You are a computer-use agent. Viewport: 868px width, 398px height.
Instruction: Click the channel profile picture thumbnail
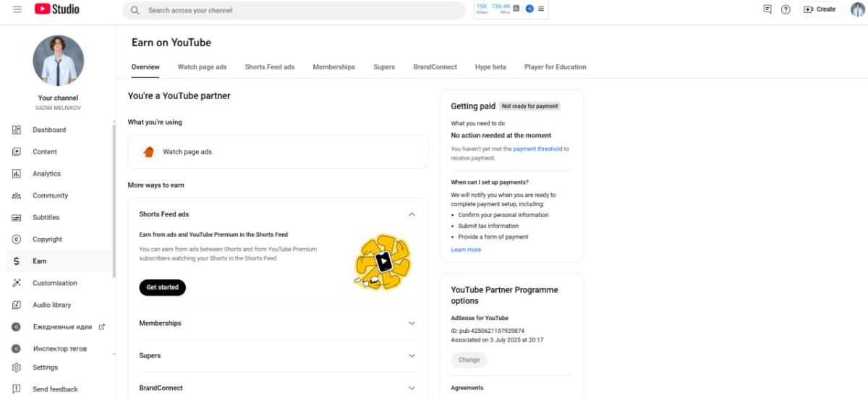pyautogui.click(x=58, y=61)
